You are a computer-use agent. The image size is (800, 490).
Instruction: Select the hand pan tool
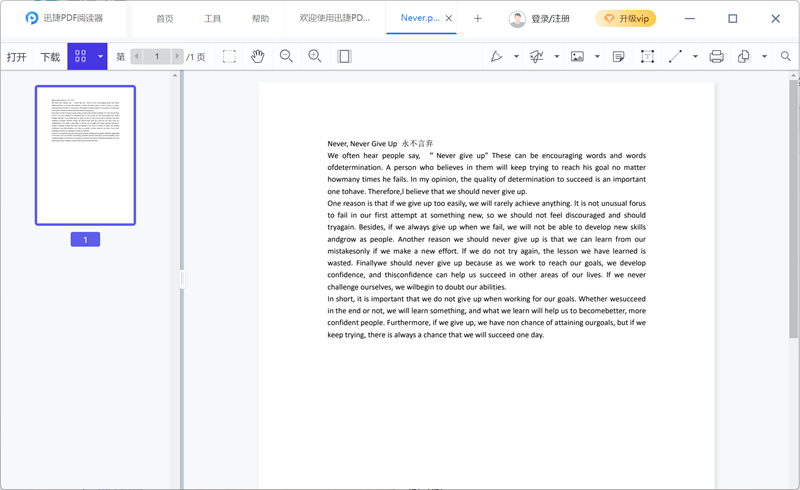(x=258, y=56)
